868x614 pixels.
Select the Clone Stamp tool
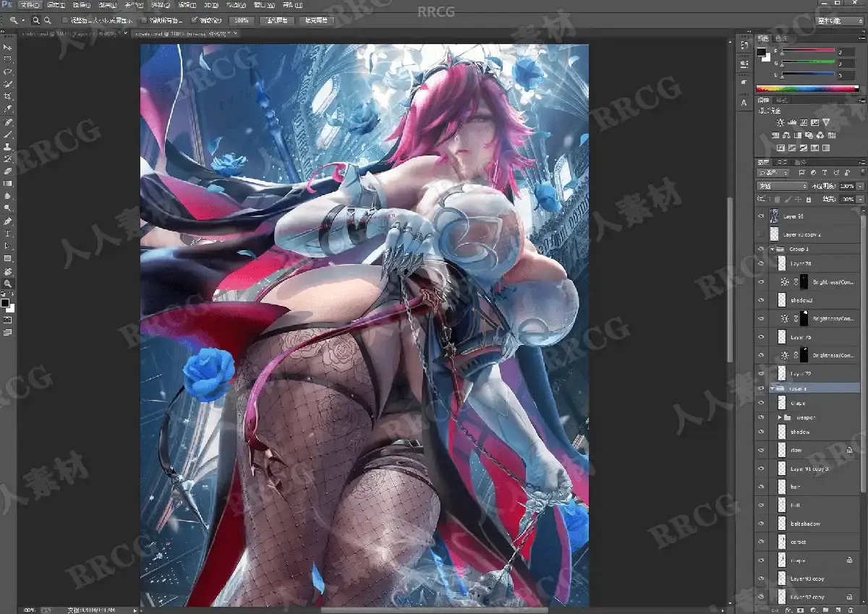click(x=8, y=147)
